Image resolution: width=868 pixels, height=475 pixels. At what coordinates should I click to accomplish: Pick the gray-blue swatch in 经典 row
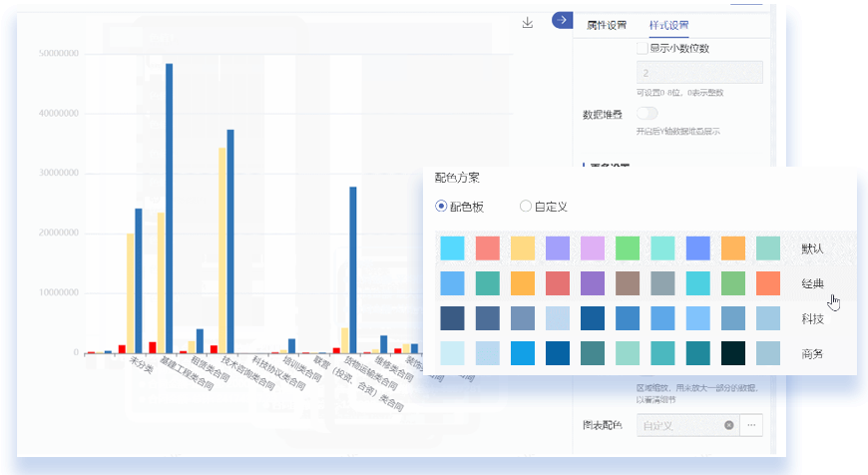[662, 283]
